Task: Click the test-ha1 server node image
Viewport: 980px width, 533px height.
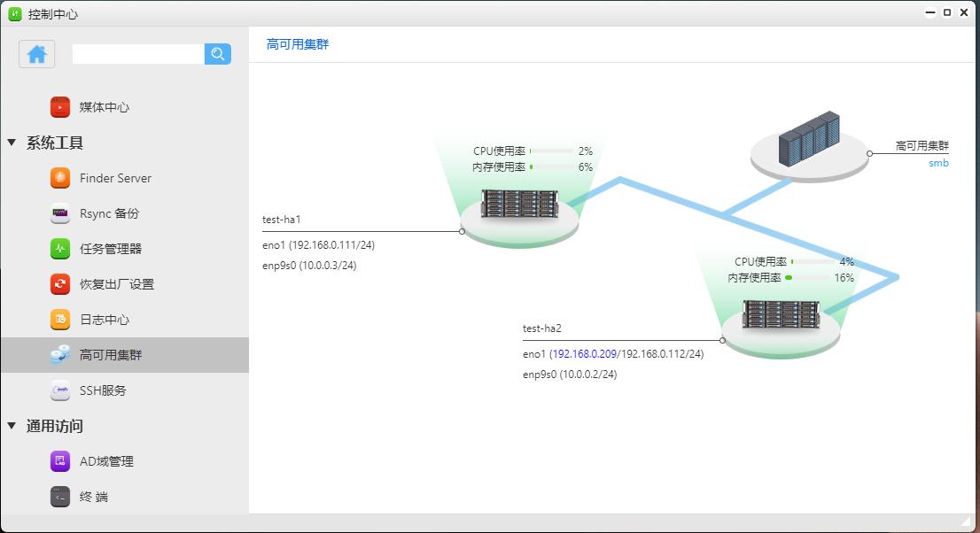Action: 518,205
